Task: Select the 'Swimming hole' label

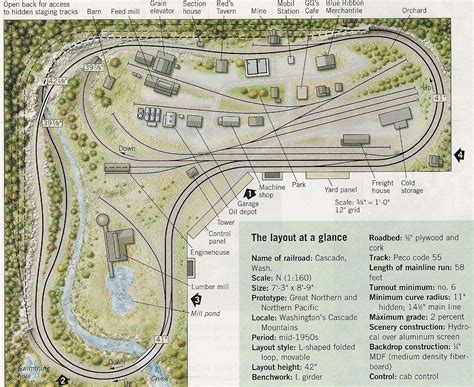Action: 34,372
